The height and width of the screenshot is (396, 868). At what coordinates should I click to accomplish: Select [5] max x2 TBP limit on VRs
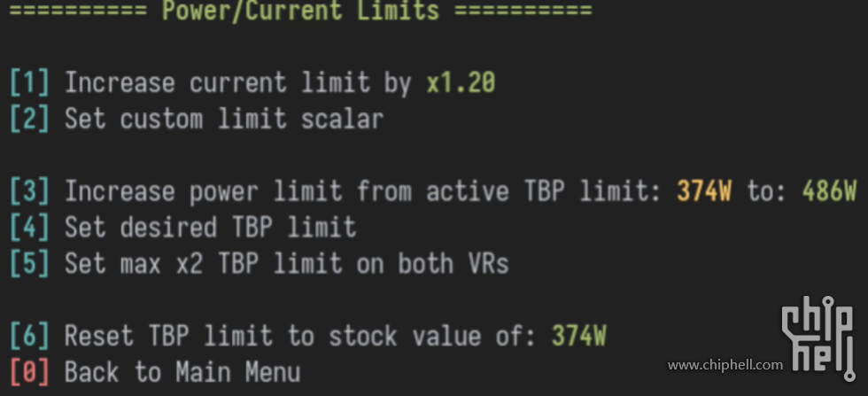click(259, 264)
